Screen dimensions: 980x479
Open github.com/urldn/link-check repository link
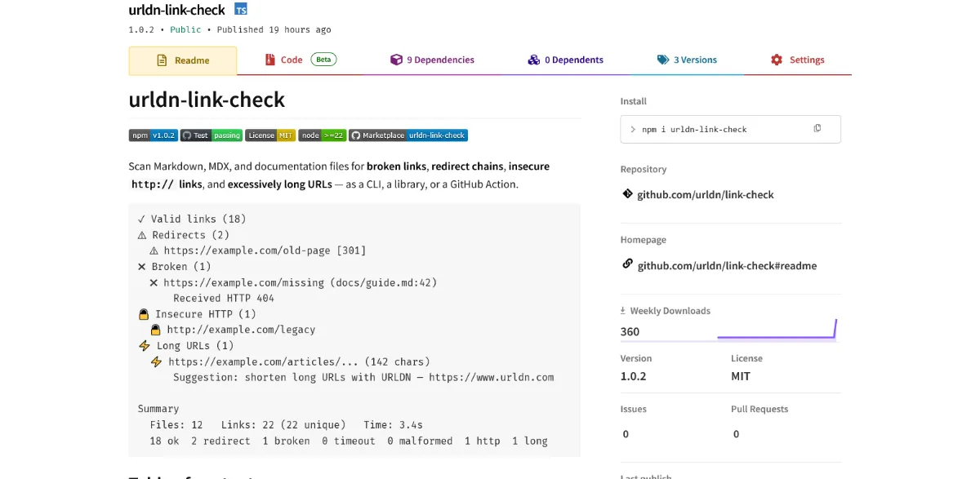pos(706,195)
